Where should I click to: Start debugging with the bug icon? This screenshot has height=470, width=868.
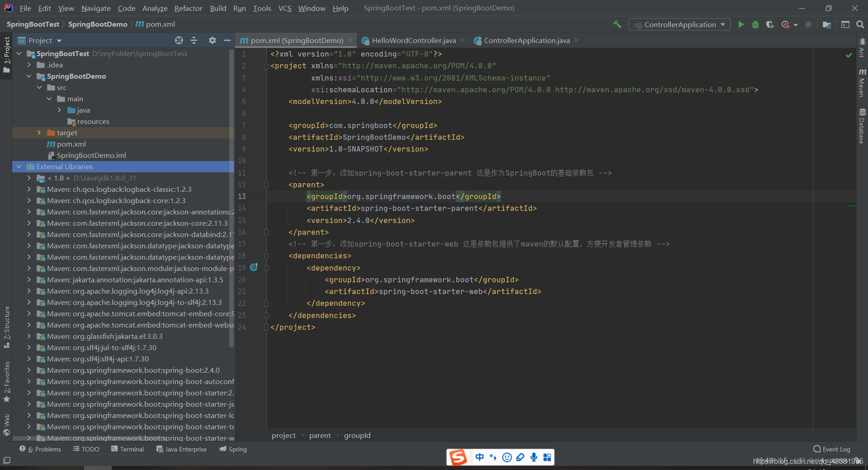point(755,24)
